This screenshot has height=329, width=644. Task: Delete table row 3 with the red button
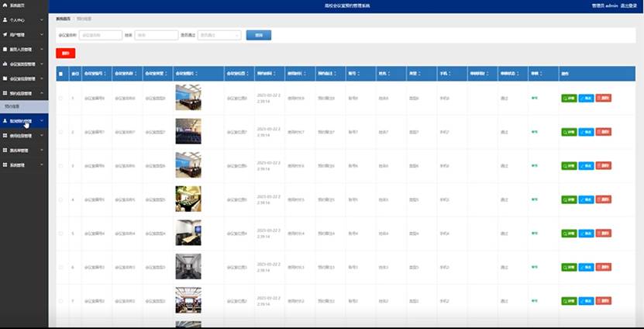604,165
